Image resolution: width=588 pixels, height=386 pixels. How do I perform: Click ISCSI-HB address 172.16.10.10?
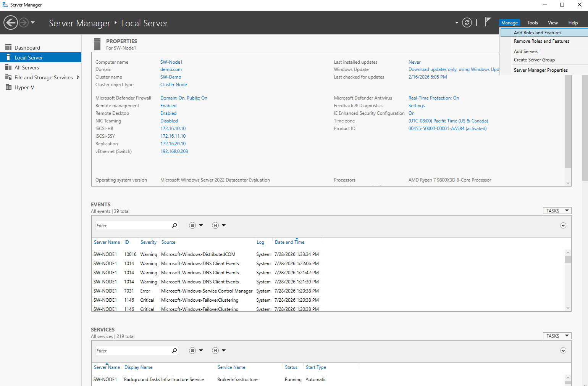(x=173, y=129)
